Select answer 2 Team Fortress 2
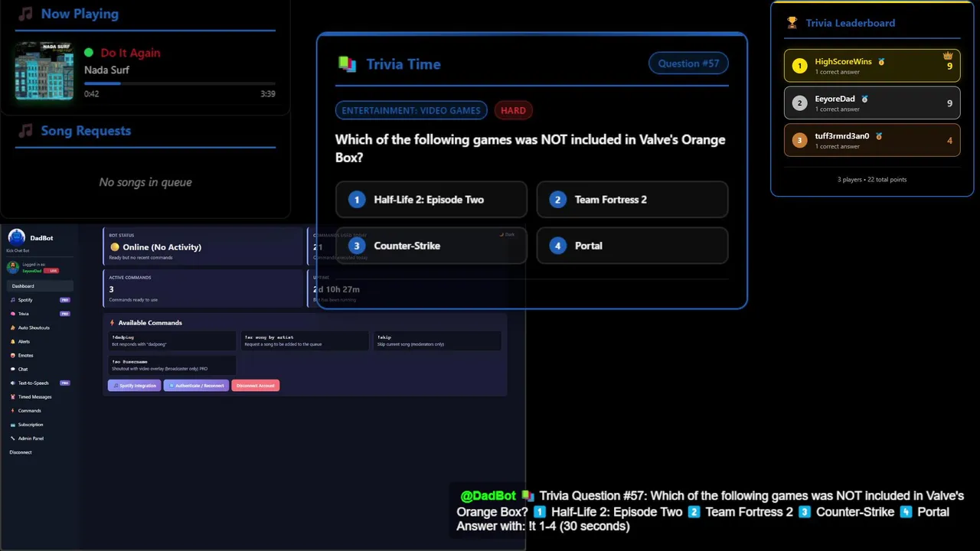 click(632, 200)
